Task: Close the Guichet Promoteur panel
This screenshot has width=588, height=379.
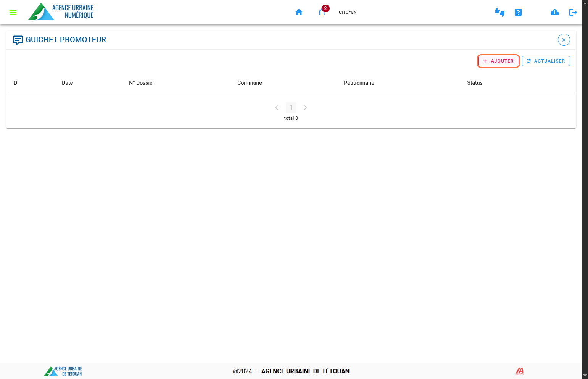Action: click(564, 40)
